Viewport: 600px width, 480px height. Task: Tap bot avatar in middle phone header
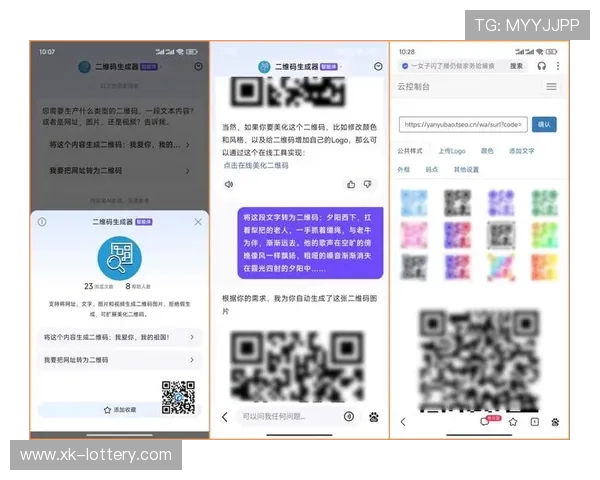tap(264, 67)
